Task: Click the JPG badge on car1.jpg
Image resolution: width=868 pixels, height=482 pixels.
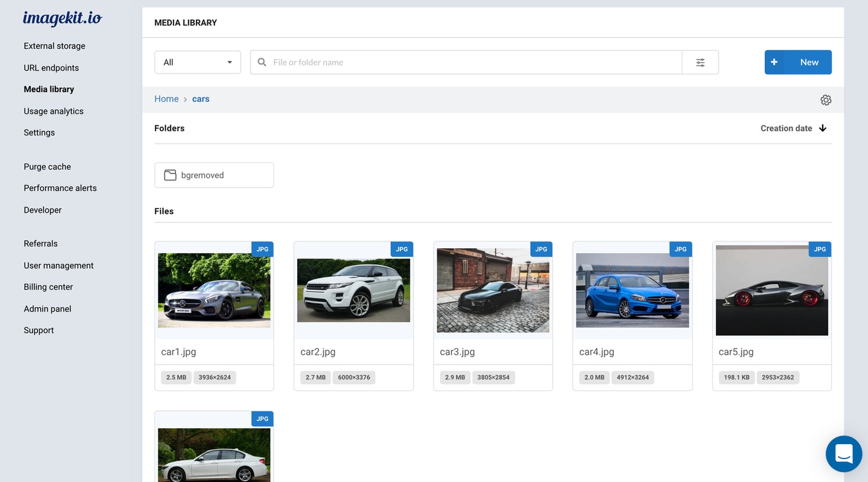Action: (262, 249)
